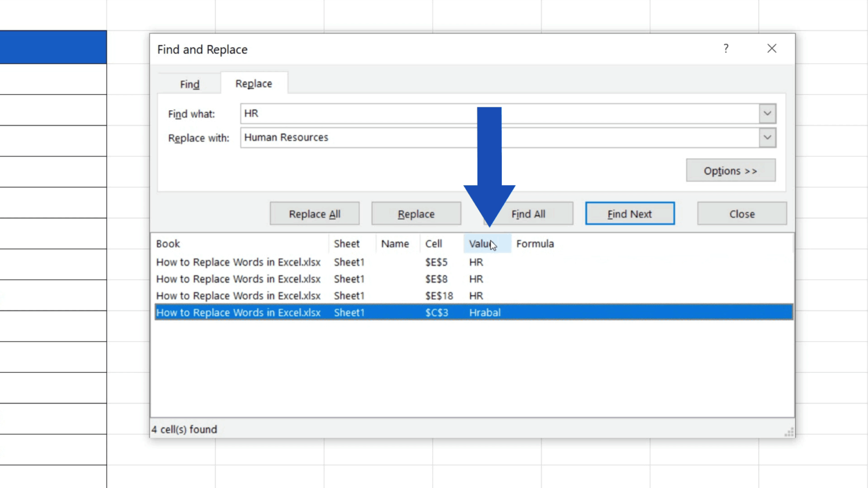Click the Help question mark icon
Screen dimensions: 868x488
coord(726,49)
